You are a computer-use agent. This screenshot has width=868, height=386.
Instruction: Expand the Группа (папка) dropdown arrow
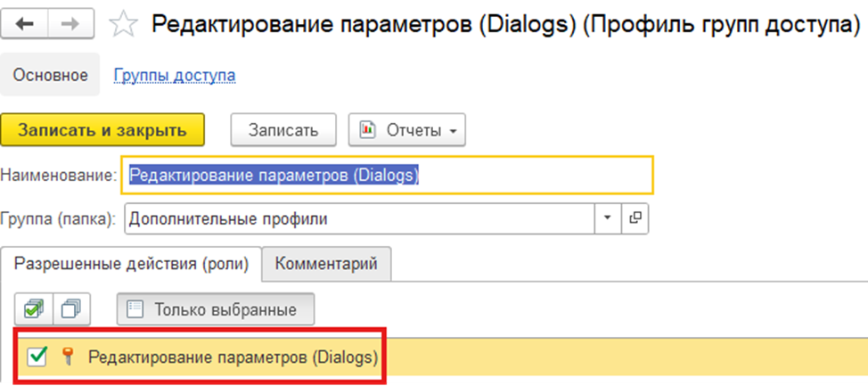608,218
